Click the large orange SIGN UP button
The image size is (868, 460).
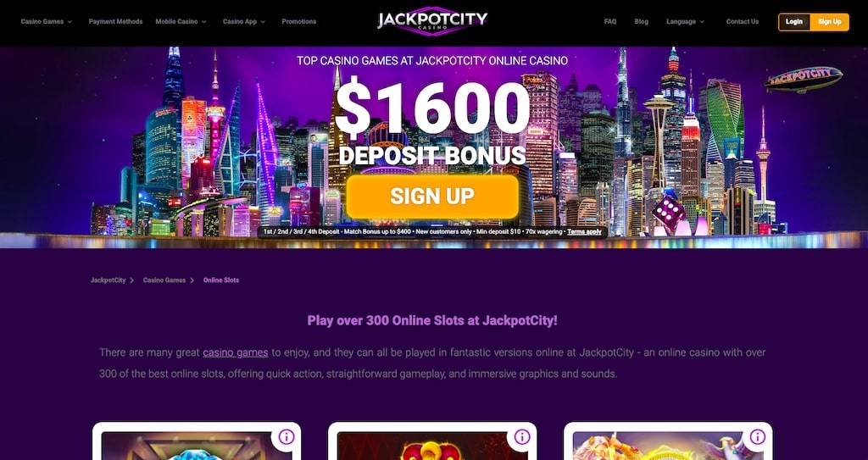pyautogui.click(x=432, y=197)
